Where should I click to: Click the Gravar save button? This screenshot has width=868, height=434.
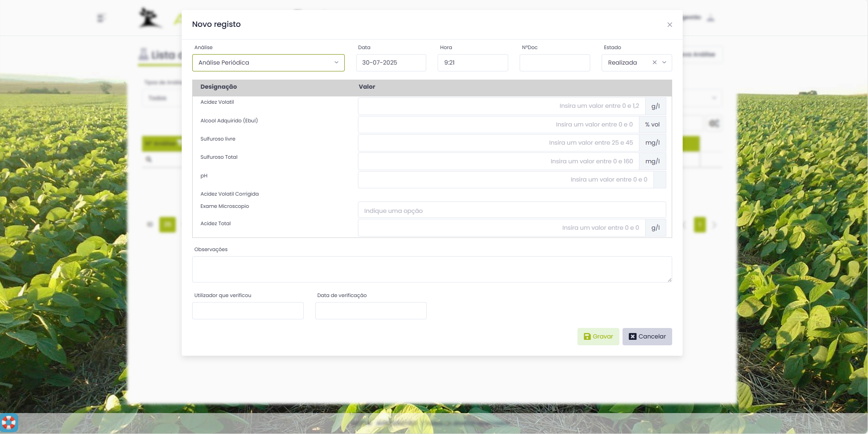tap(598, 337)
